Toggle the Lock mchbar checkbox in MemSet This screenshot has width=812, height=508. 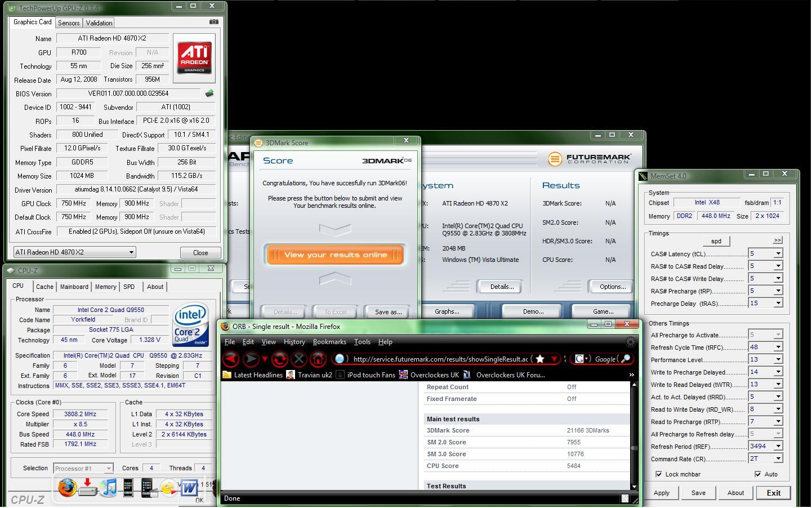[x=659, y=474]
